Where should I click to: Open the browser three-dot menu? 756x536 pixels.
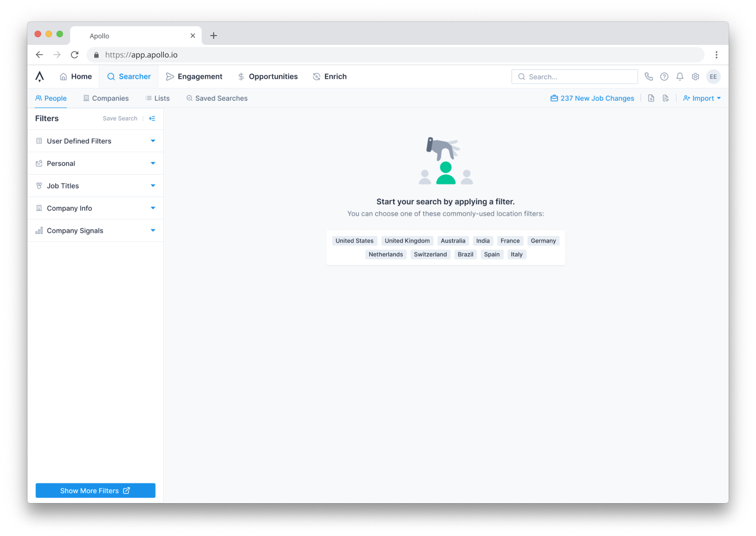point(716,55)
